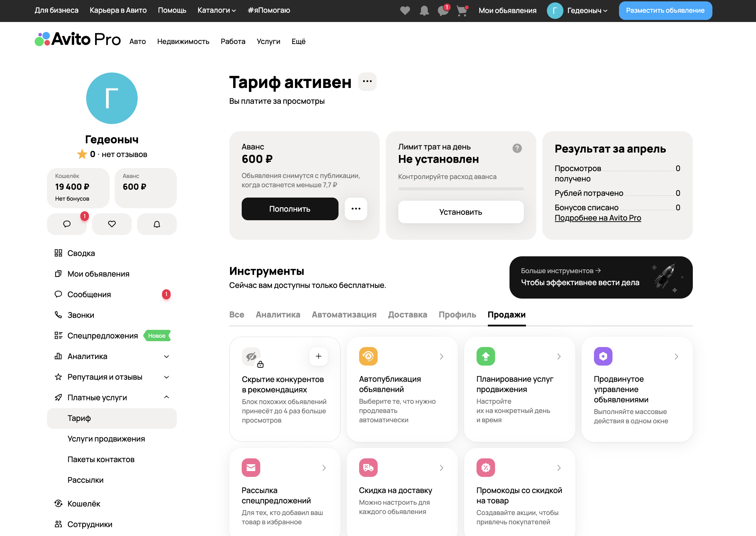Switch to the Доставка tab

(x=408, y=315)
